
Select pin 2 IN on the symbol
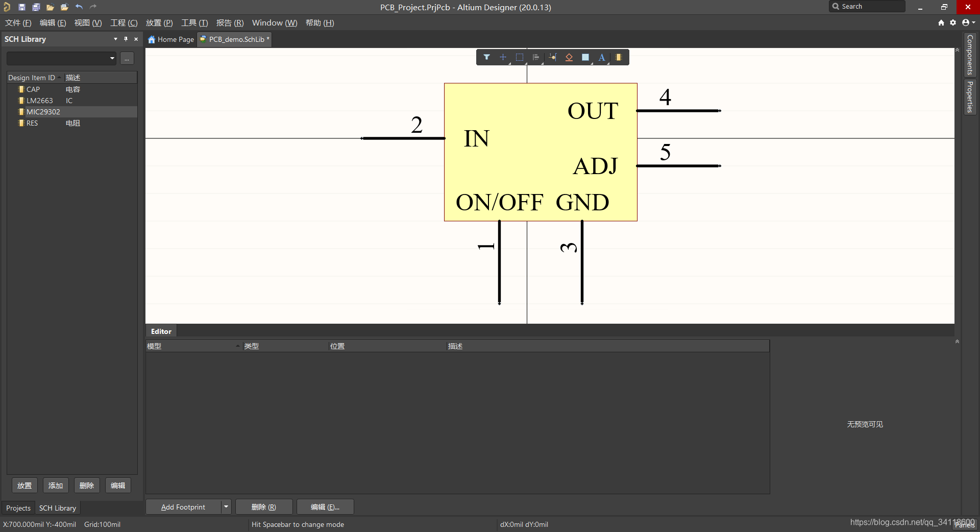tap(403, 138)
